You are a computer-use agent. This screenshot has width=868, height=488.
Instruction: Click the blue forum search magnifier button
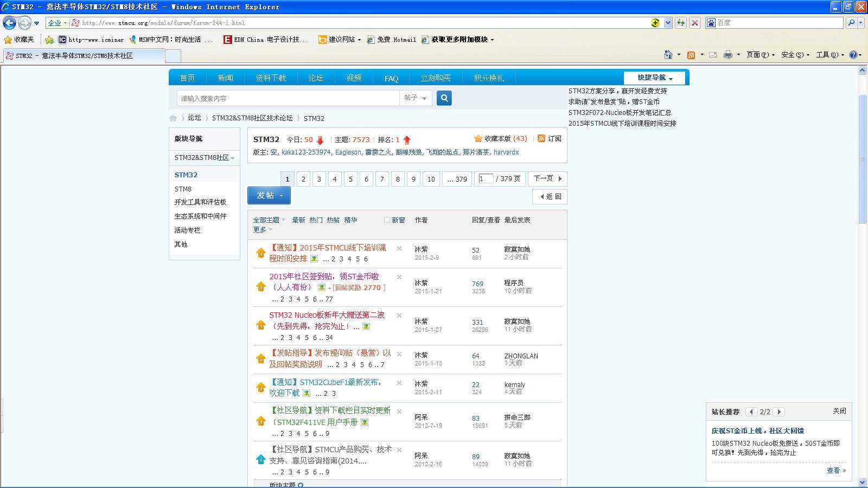pos(444,98)
